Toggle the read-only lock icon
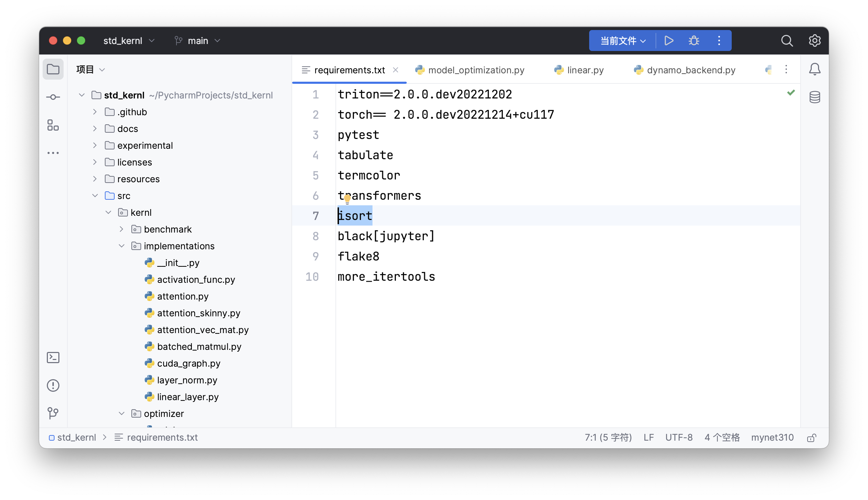Screen dimensions: 868x500 coord(811,438)
